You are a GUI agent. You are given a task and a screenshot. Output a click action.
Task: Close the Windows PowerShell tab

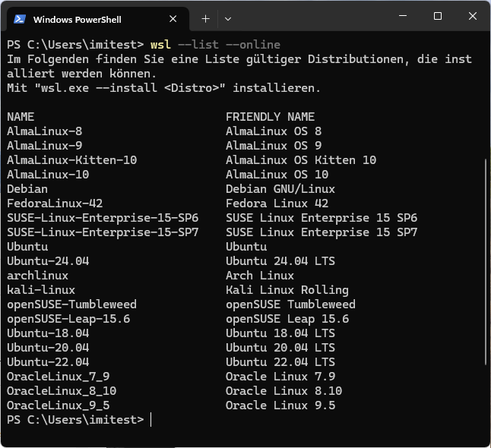pyautogui.click(x=174, y=19)
